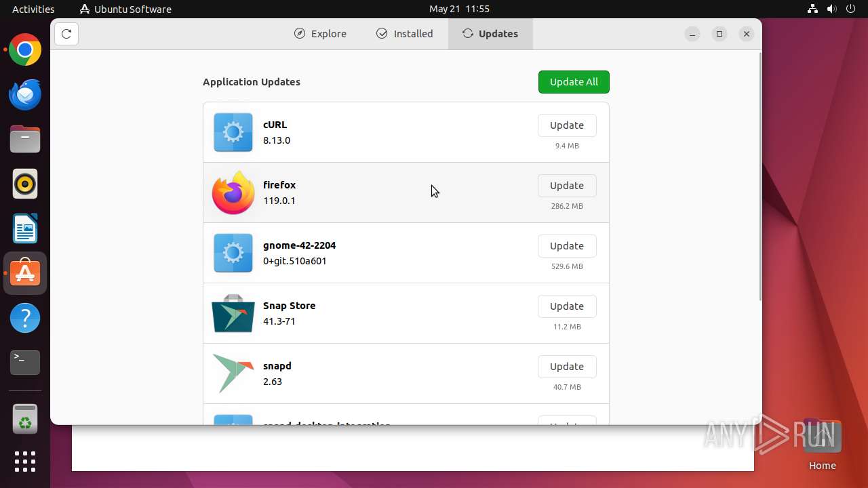Click the network status icon in top bar
The height and width of the screenshot is (488, 868).
(812, 9)
